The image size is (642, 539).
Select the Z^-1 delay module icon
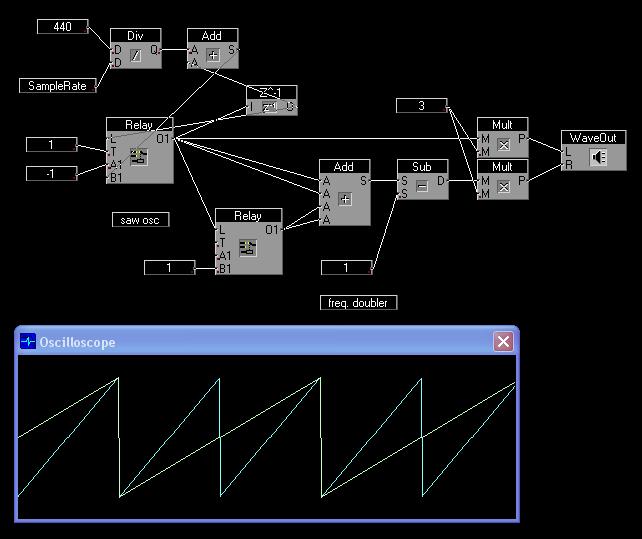pos(271,106)
